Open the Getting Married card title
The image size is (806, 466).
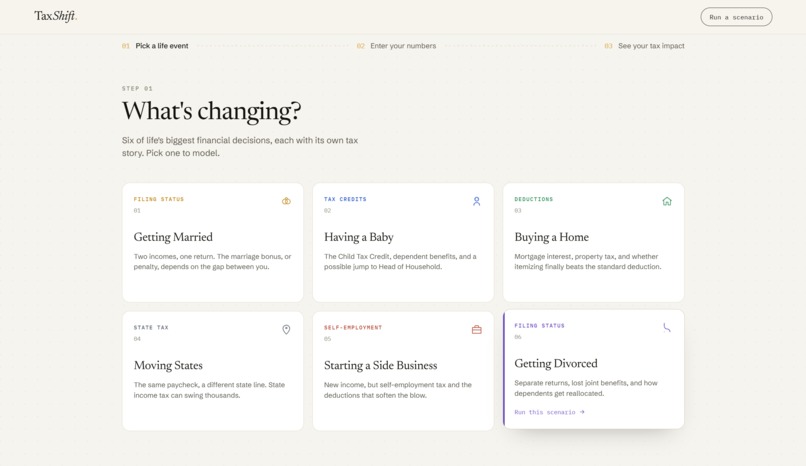pos(173,237)
